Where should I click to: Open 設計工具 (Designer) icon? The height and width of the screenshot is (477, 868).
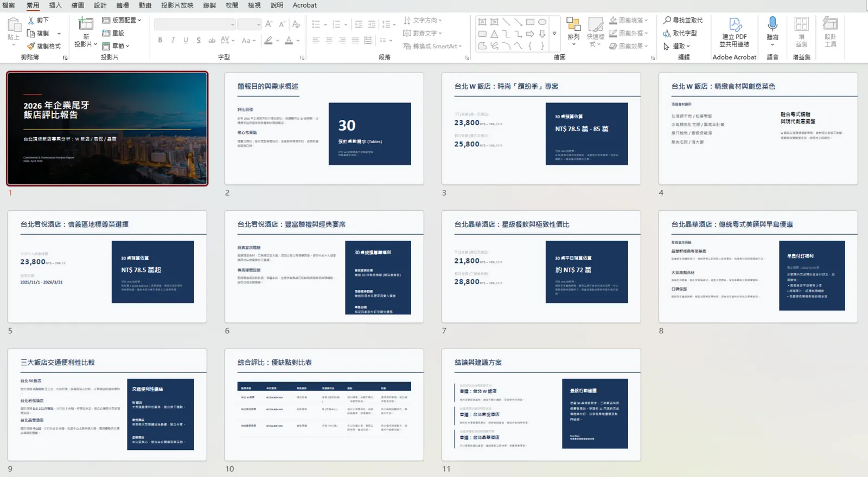tap(830, 24)
